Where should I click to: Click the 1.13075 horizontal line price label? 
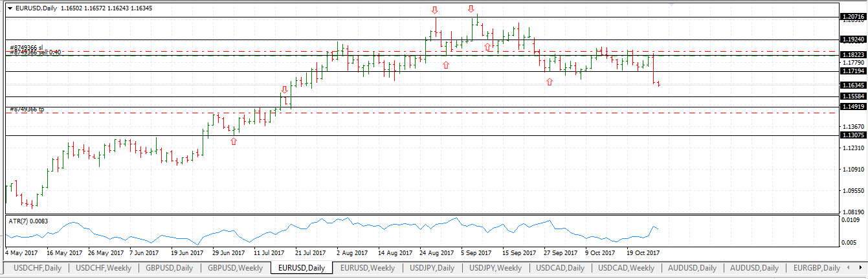coord(852,135)
